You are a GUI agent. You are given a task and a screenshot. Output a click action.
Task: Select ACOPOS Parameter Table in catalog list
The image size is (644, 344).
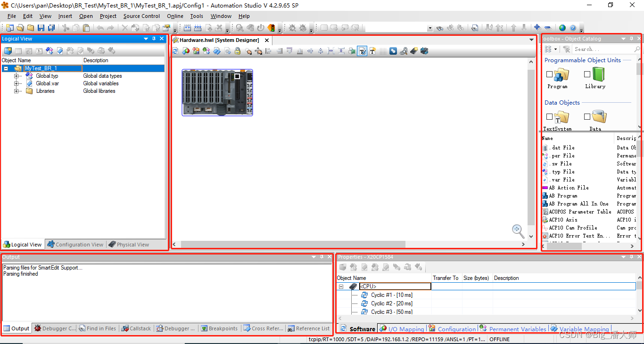tap(580, 212)
